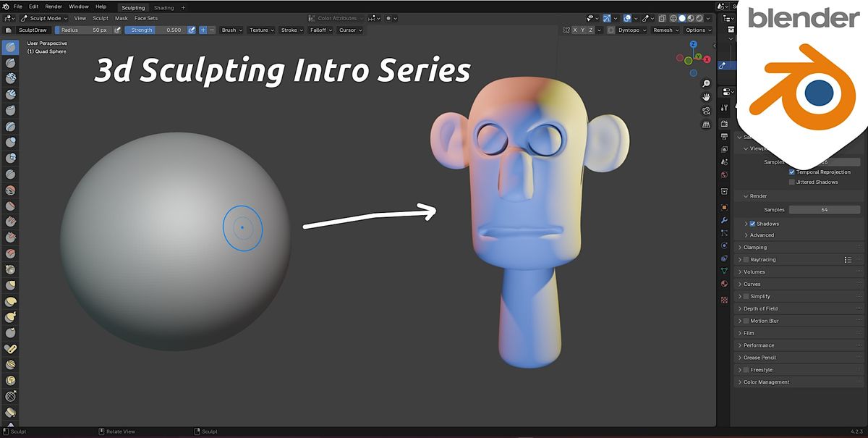Open the Face Sets menu
This screenshot has height=438, width=868.
[x=146, y=18]
